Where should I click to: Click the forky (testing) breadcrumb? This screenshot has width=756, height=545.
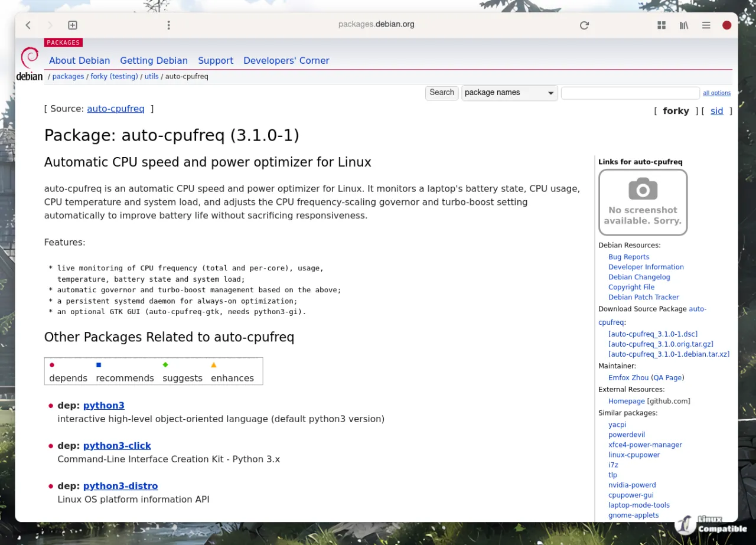click(x=114, y=76)
